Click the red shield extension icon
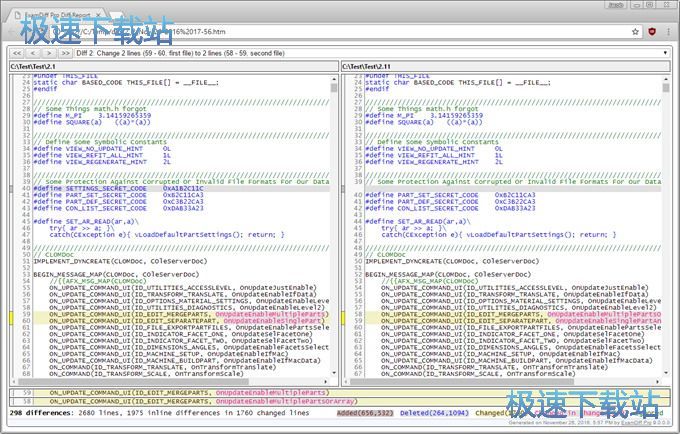 click(x=652, y=31)
